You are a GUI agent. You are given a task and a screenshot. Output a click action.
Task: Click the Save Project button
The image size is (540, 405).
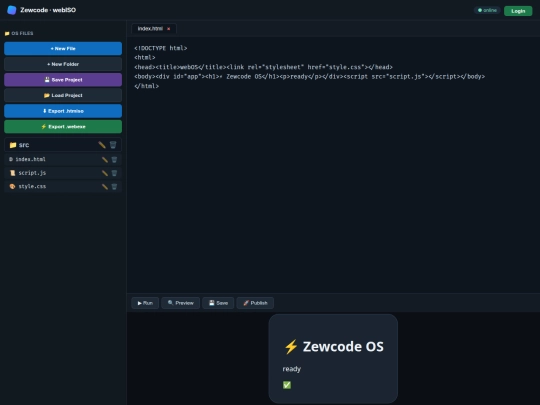coord(63,80)
